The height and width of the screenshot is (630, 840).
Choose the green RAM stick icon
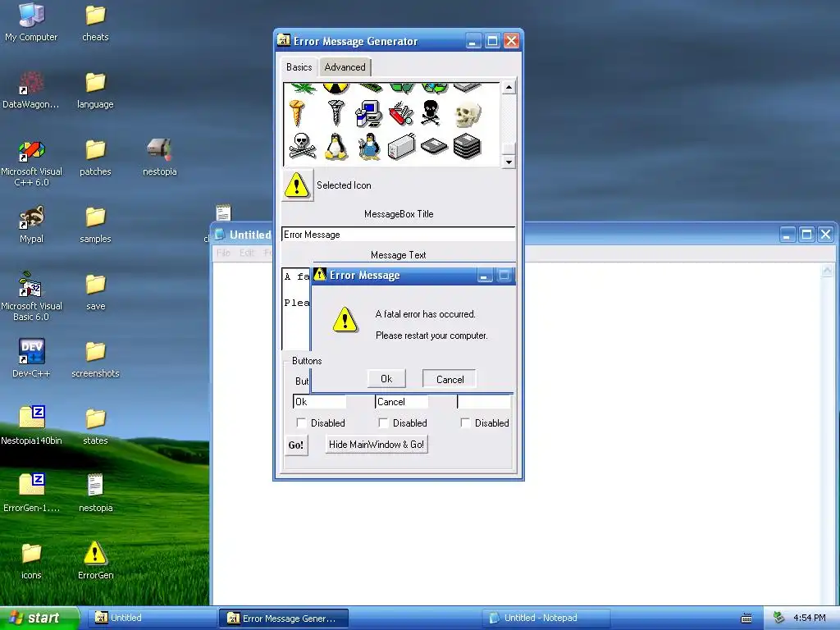pyautogui.click(x=370, y=87)
